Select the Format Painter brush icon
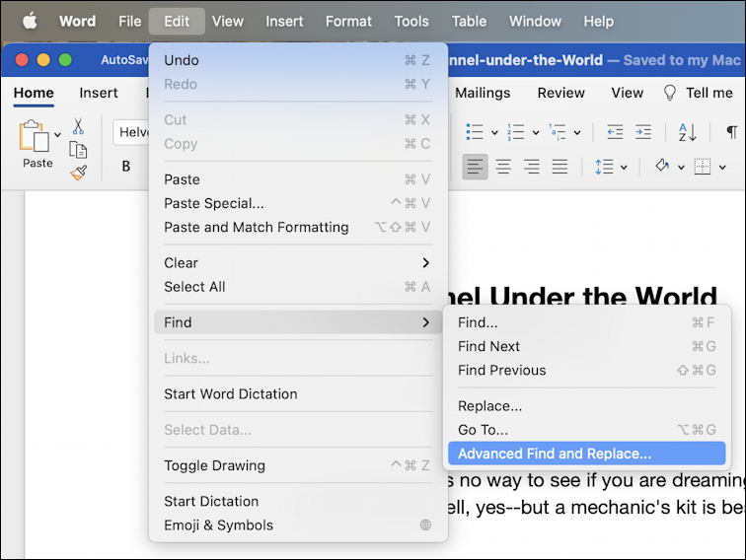Viewport: 746px width, 560px height. point(79,173)
